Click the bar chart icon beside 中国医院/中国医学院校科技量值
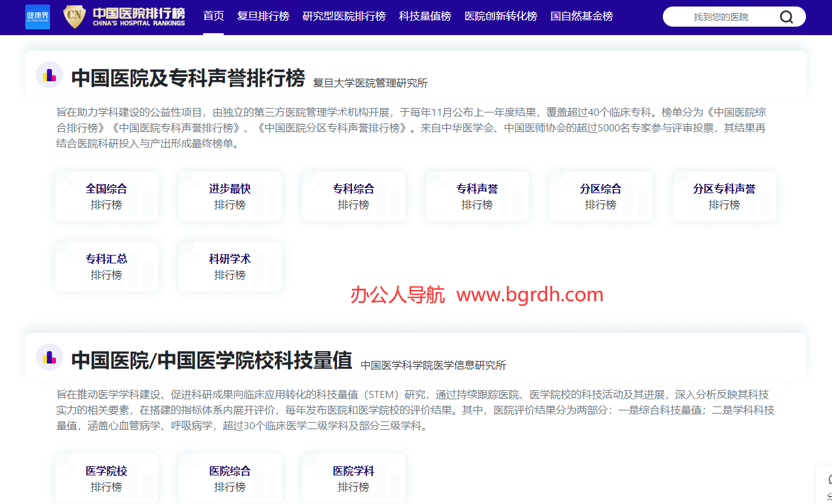The height and width of the screenshot is (504, 832). (49, 358)
